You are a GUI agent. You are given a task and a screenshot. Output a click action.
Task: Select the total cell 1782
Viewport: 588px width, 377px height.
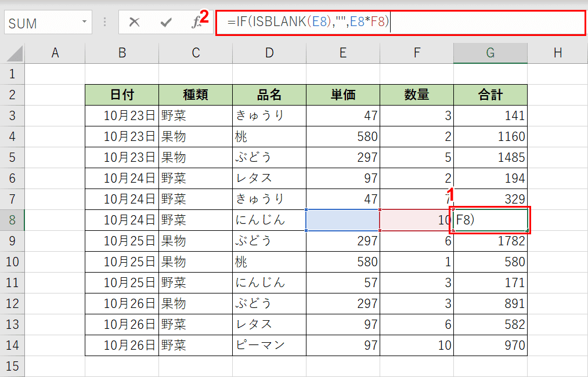coord(490,241)
